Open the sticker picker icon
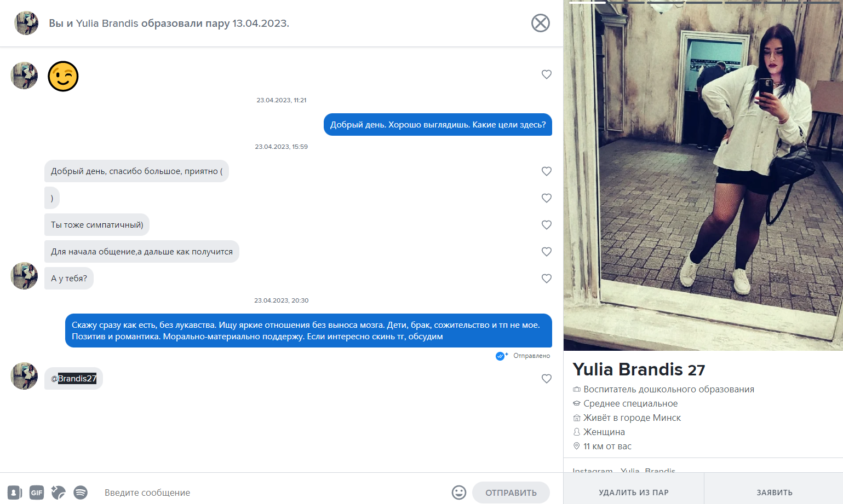 pos(59,493)
